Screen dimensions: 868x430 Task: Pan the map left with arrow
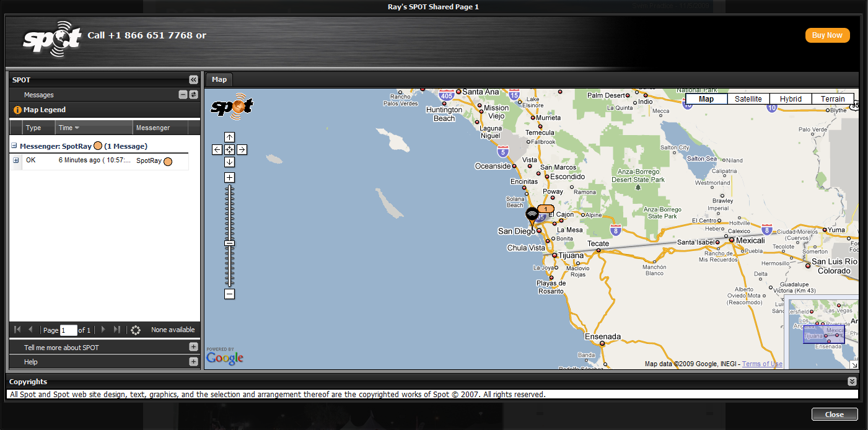217,149
